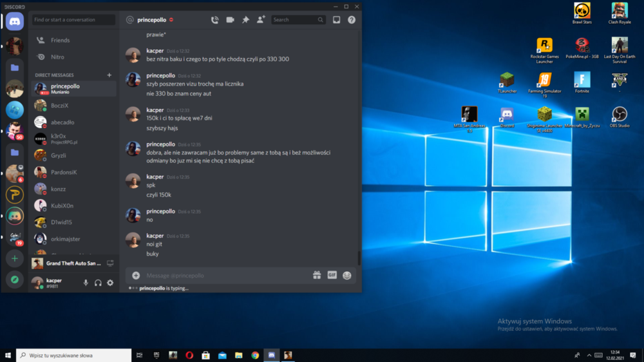Click the chat messages scrollbar
The height and width of the screenshot is (362, 644).
click(x=359, y=257)
